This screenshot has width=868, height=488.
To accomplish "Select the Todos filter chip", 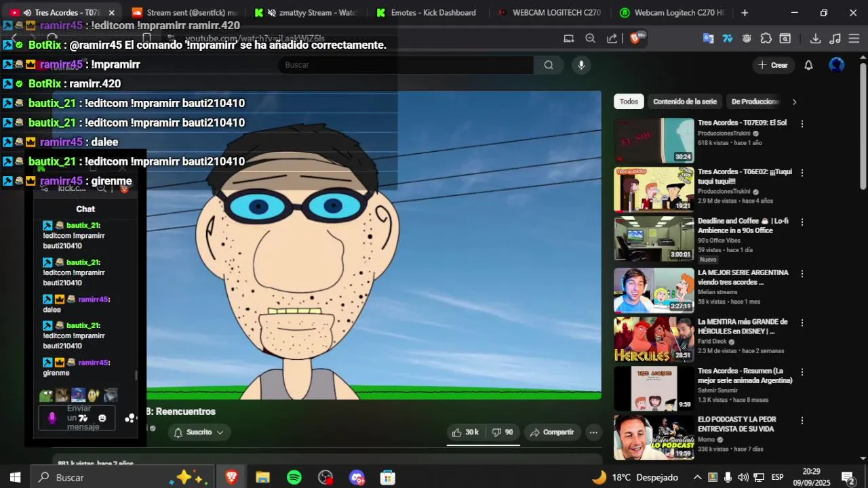I will [629, 102].
